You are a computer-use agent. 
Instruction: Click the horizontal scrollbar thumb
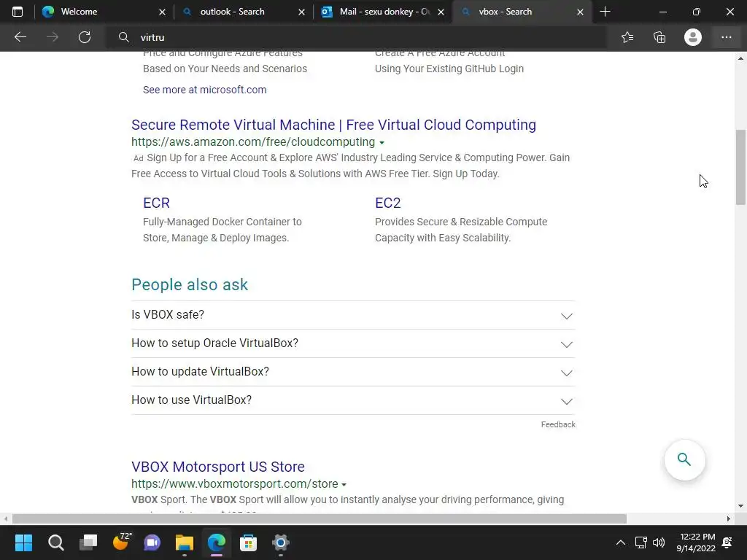point(320,518)
